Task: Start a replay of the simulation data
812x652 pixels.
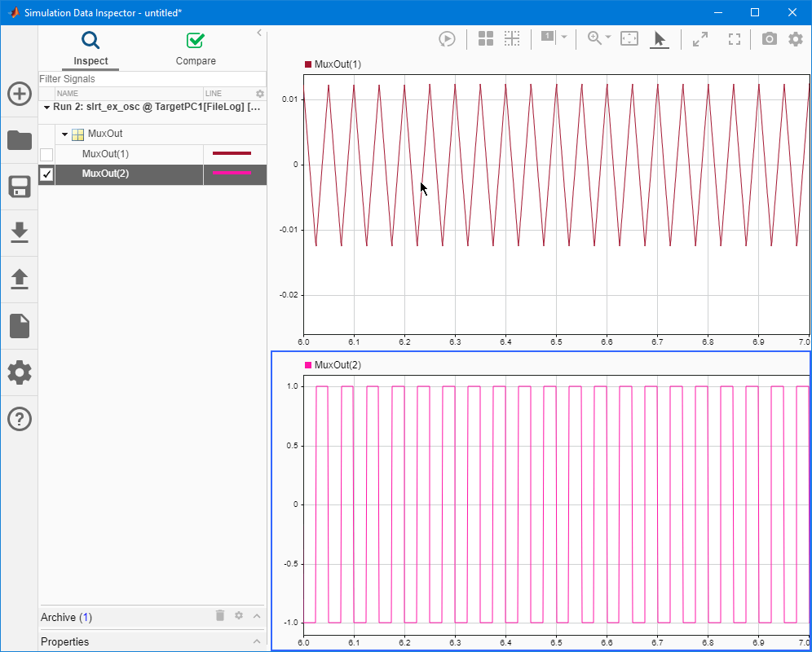Action: 447,38
